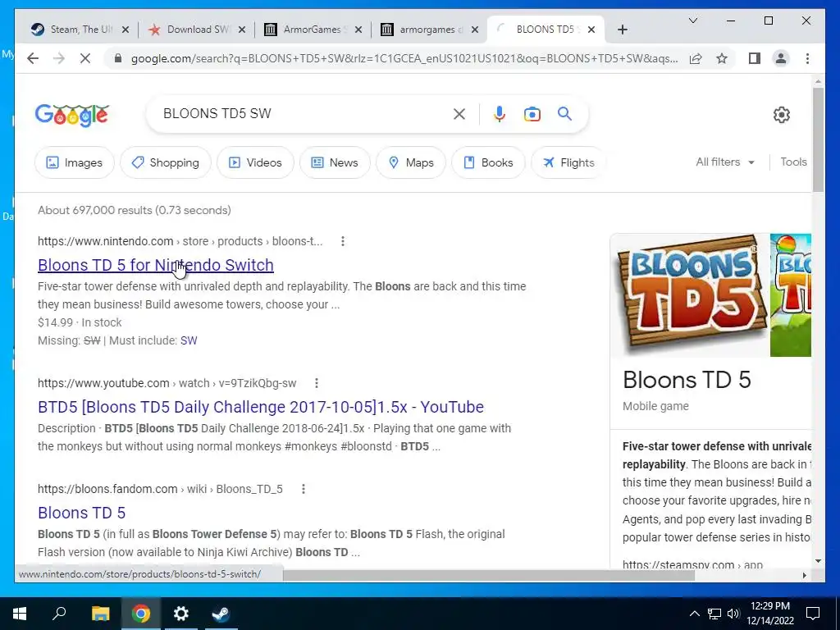The width and height of the screenshot is (840, 630).
Task: Open options for the Nintendo result
Action: click(343, 241)
